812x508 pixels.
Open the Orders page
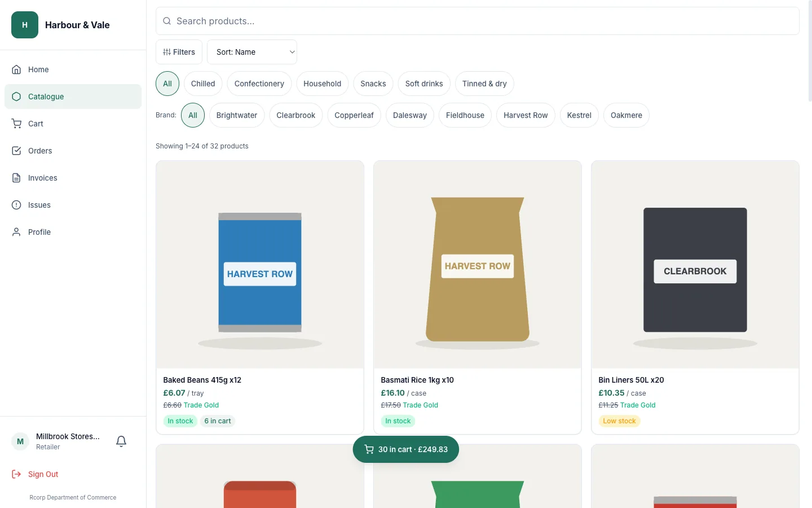73,151
